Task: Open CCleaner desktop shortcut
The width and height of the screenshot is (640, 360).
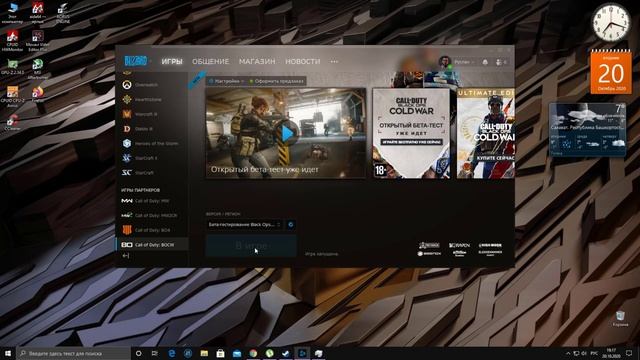Action: point(12,122)
